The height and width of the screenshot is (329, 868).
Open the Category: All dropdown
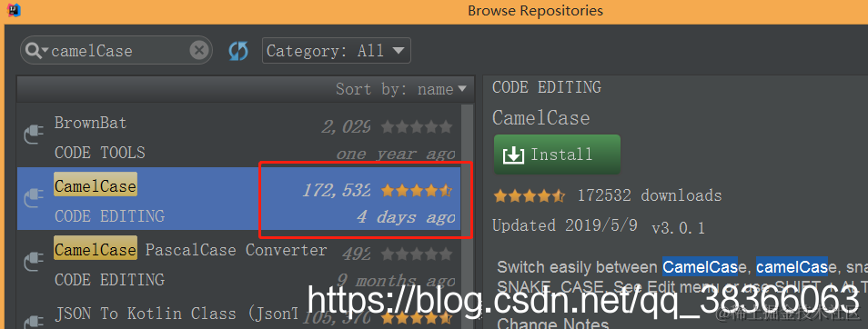coord(337,51)
